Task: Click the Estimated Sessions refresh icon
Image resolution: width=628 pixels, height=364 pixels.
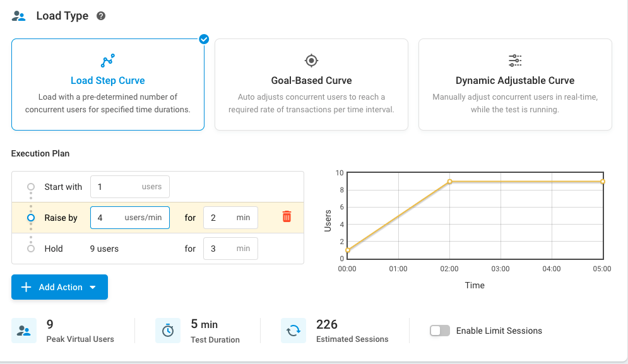Action: (293, 331)
